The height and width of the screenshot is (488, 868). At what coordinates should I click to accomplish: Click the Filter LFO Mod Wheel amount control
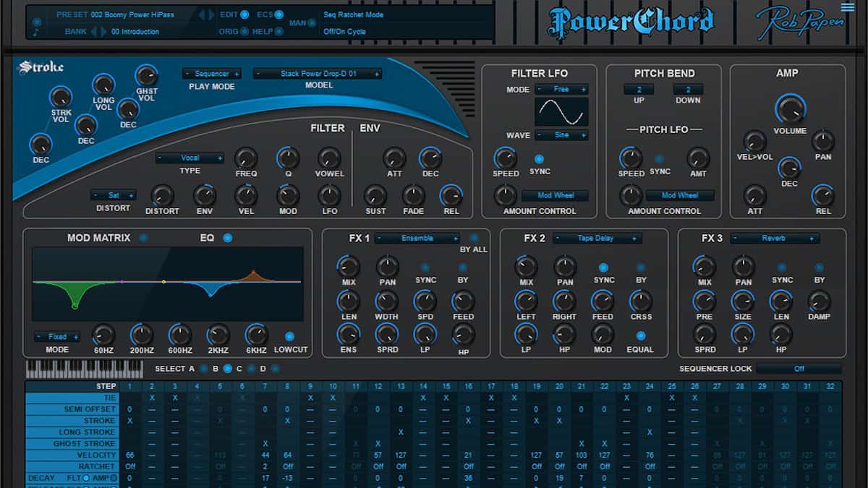555,195
